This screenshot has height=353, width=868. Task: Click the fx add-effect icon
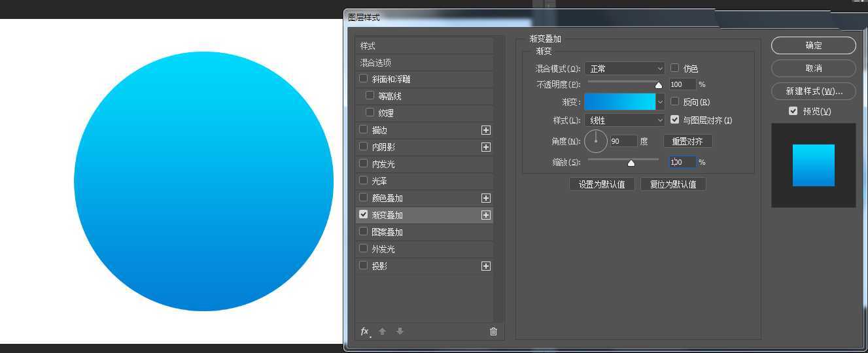tap(365, 331)
